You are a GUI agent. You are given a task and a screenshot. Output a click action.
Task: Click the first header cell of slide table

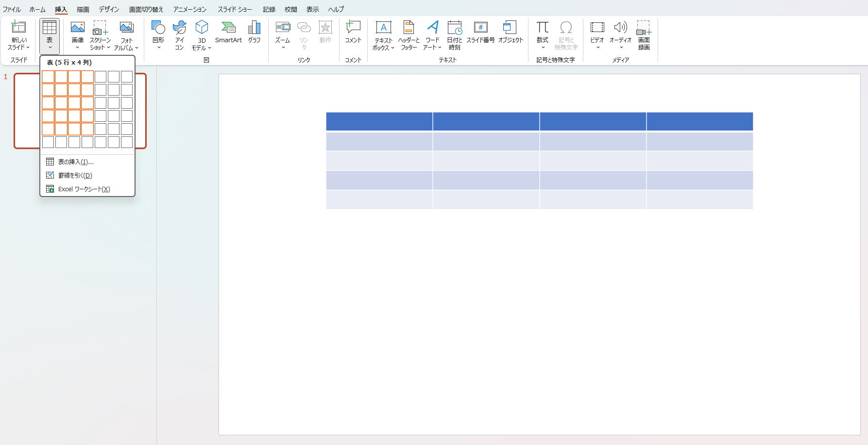coord(379,121)
